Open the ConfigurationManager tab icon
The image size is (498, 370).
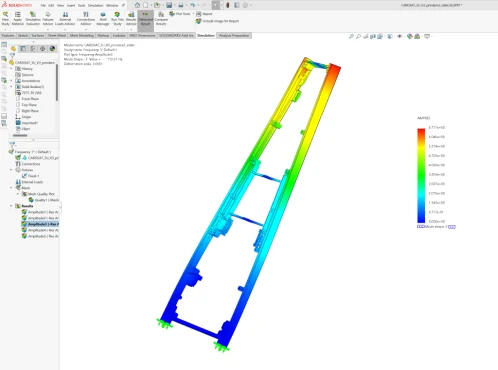(33, 49)
